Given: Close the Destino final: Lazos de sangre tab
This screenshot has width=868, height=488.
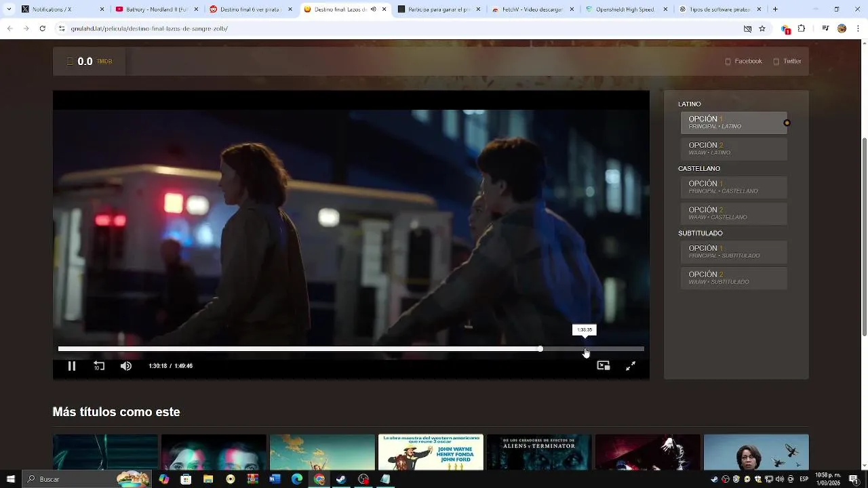Looking at the screenshot, I should click(x=384, y=9).
